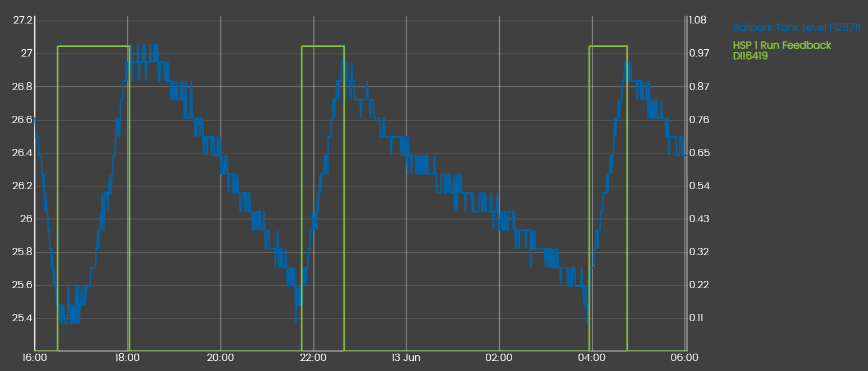868x371 pixels.
Task: Click the 02:00 time axis label
Action: pyautogui.click(x=499, y=358)
